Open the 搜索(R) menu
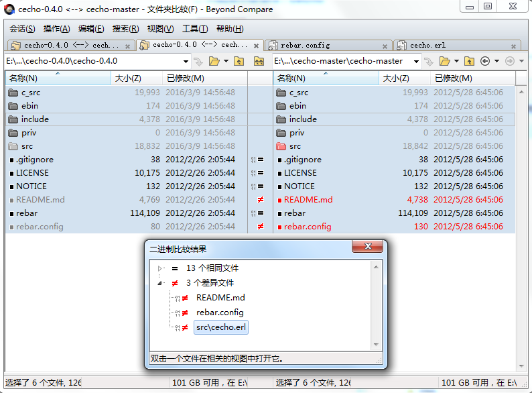Viewport: 532px width, 393px height. (x=125, y=29)
